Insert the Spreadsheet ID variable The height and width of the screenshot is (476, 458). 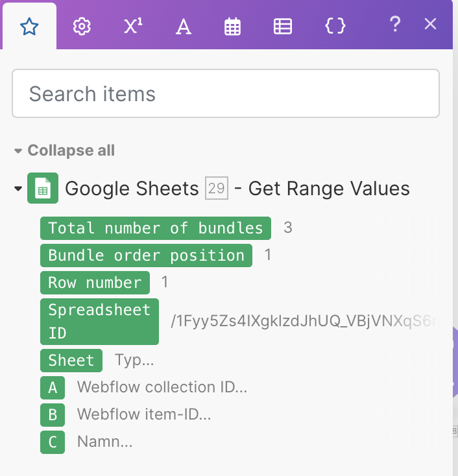(x=99, y=321)
